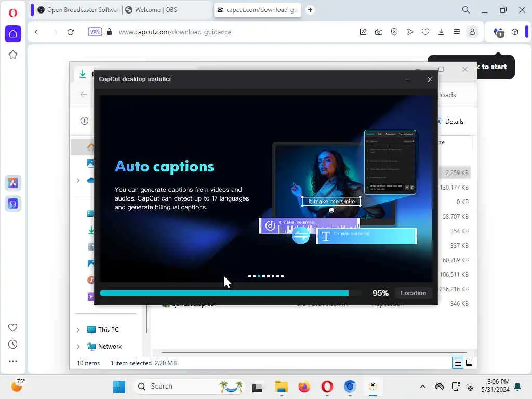Open CapCut installer taskbar icon
532x399 pixels.
(373, 387)
